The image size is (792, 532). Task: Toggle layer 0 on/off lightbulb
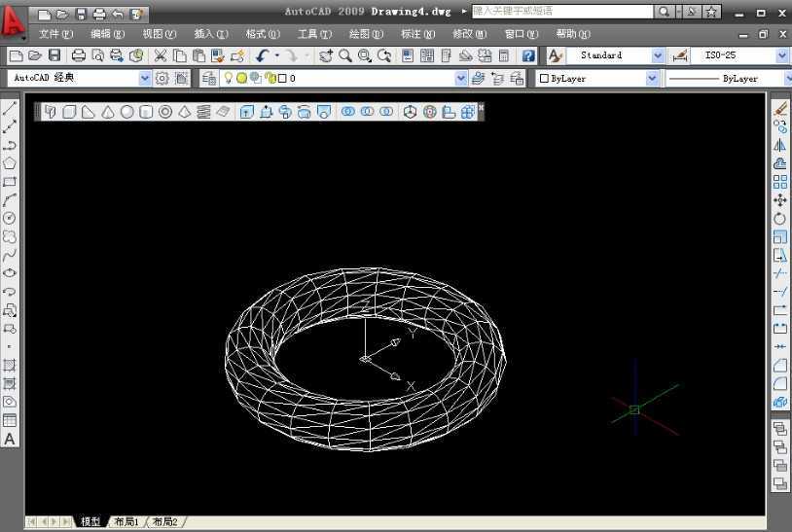click(229, 78)
